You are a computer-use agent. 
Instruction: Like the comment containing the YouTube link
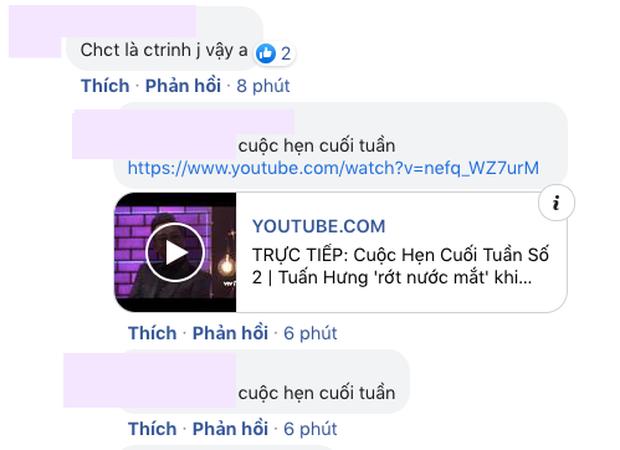(x=152, y=333)
